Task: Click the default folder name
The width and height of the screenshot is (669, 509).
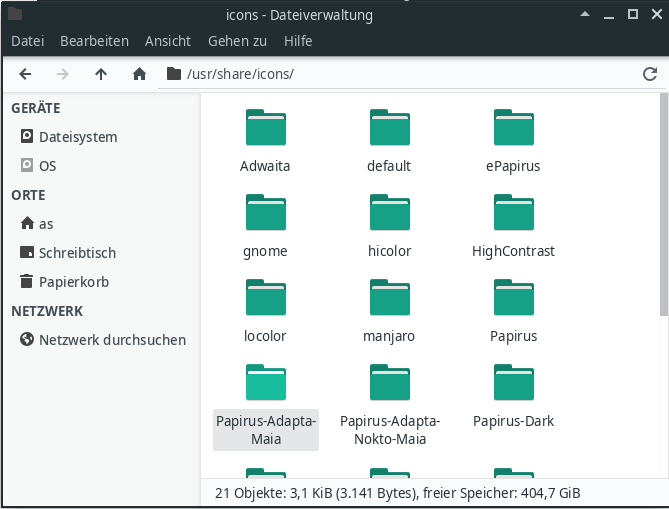Action: 389,166
